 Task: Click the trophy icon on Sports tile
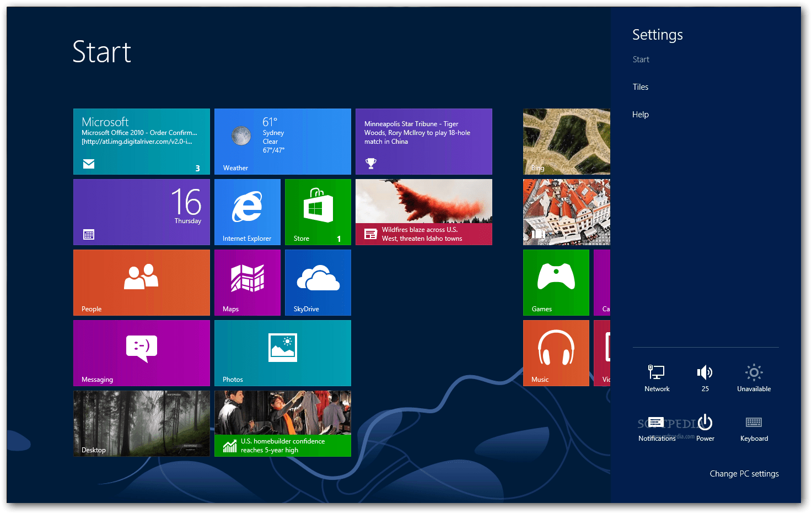371,163
